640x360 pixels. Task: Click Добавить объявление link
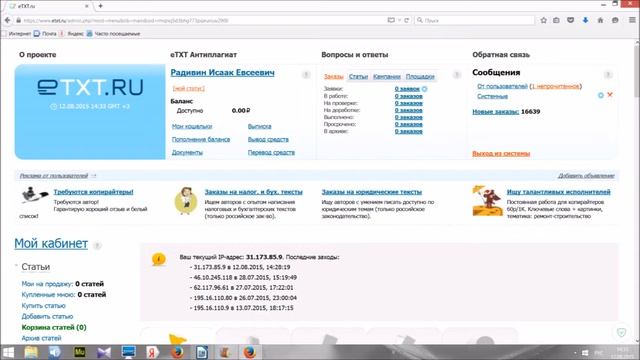(x=586, y=176)
